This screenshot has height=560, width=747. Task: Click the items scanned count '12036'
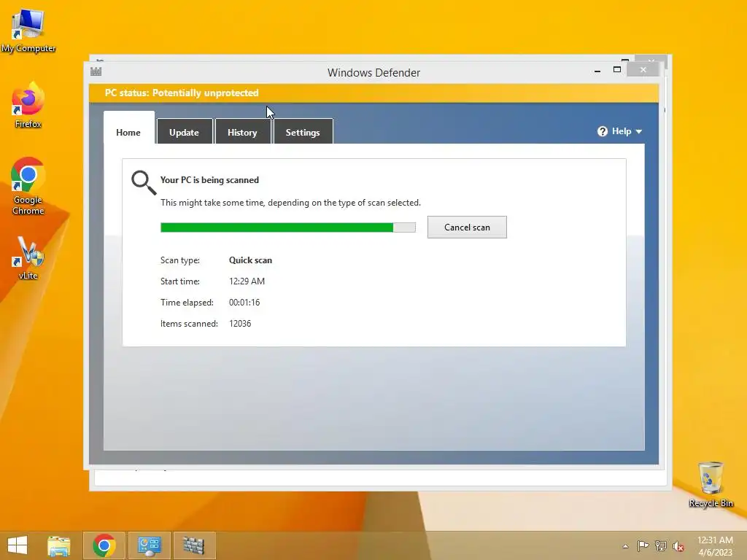pyautogui.click(x=240, y=324)
